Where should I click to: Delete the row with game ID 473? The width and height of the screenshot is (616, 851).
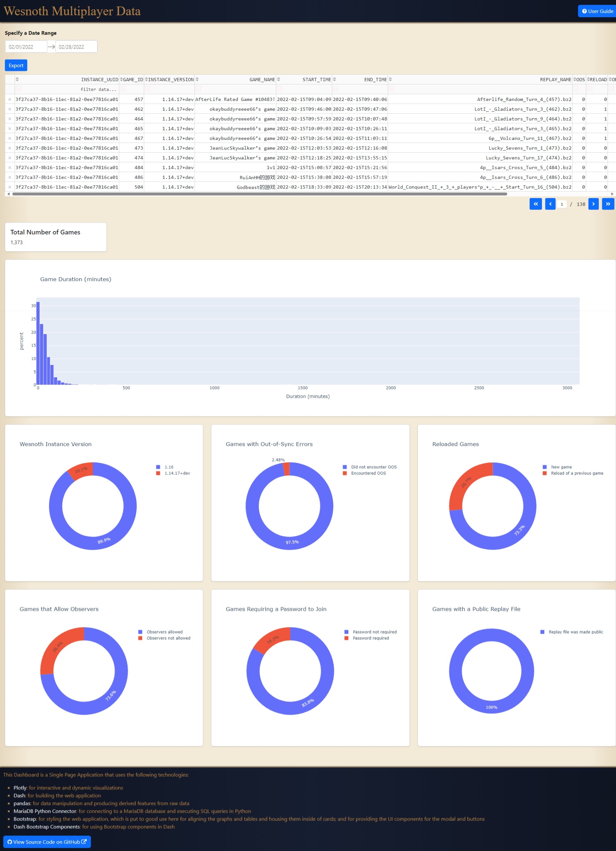click(x=10, y=148)
